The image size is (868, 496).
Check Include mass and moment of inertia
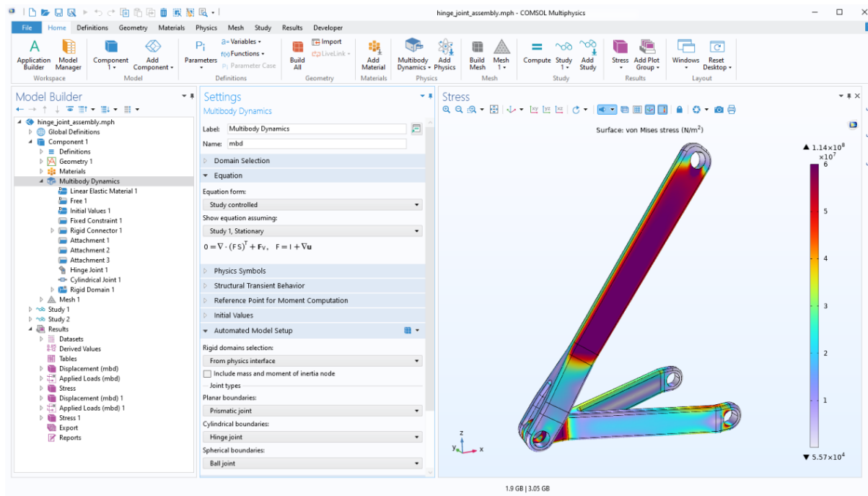click(208, 374)
